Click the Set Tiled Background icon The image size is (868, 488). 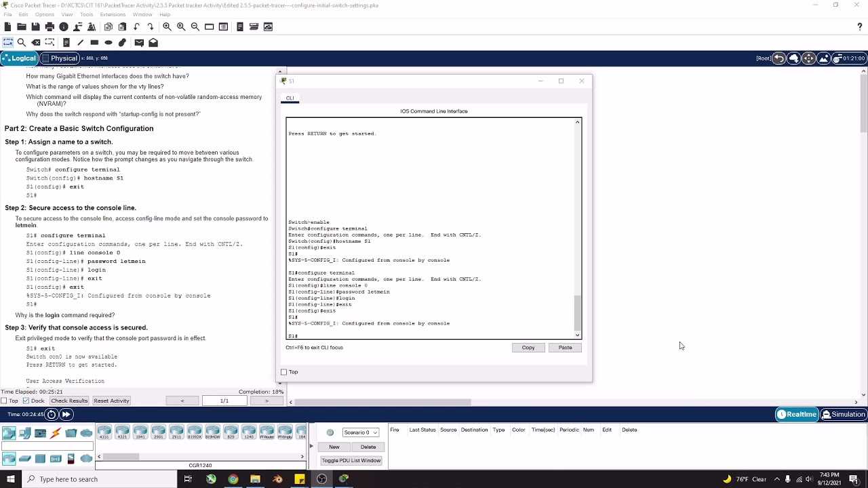coord(824,58)
